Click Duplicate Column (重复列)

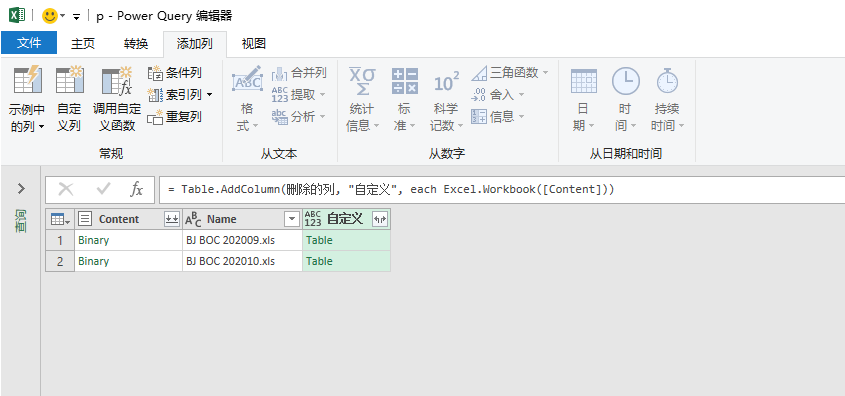click(175, 117)
